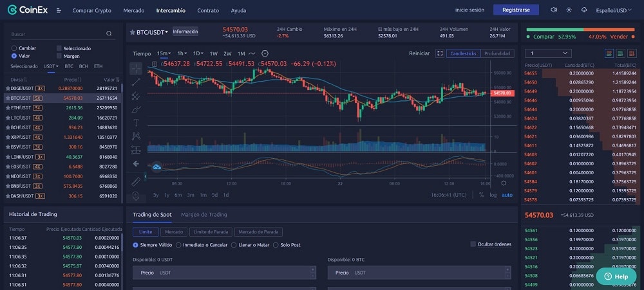Star the ETH/USDT pair

(x=7, y=108)
